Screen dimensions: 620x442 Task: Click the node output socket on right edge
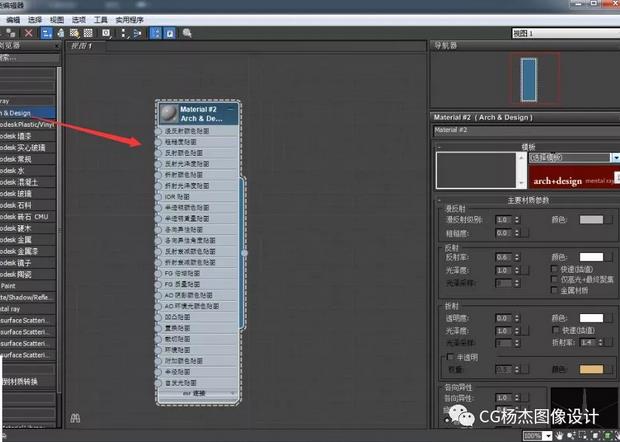click(244, 253)
